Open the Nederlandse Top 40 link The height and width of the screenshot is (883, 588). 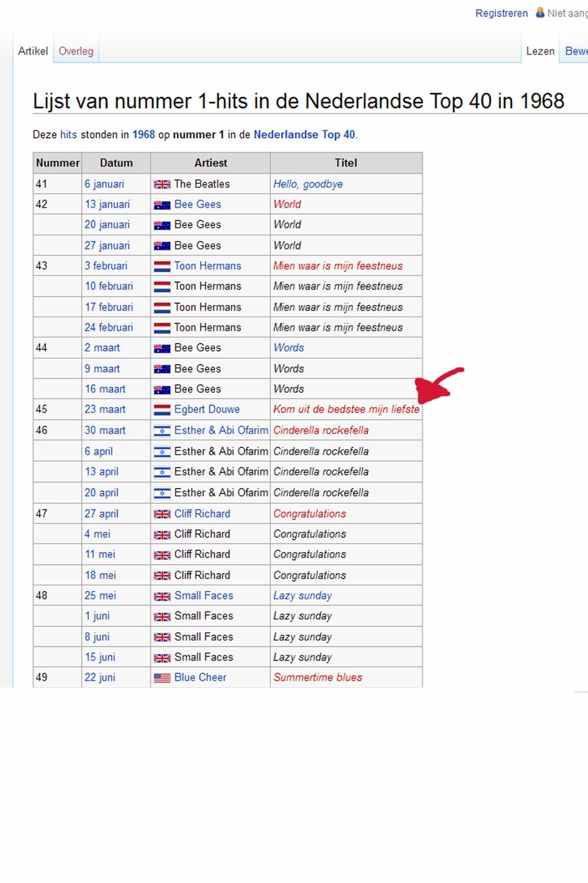pos(304,135)
